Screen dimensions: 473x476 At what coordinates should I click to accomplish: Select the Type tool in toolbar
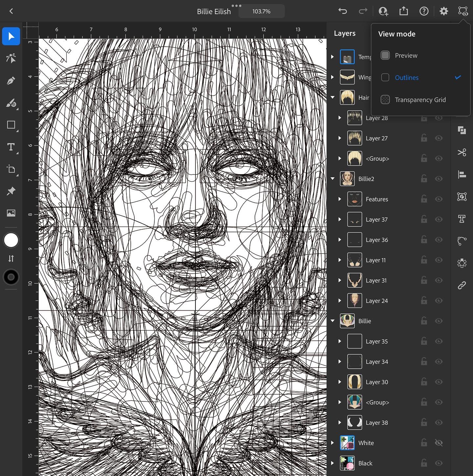pyautogui.click(x=11, y=147)
